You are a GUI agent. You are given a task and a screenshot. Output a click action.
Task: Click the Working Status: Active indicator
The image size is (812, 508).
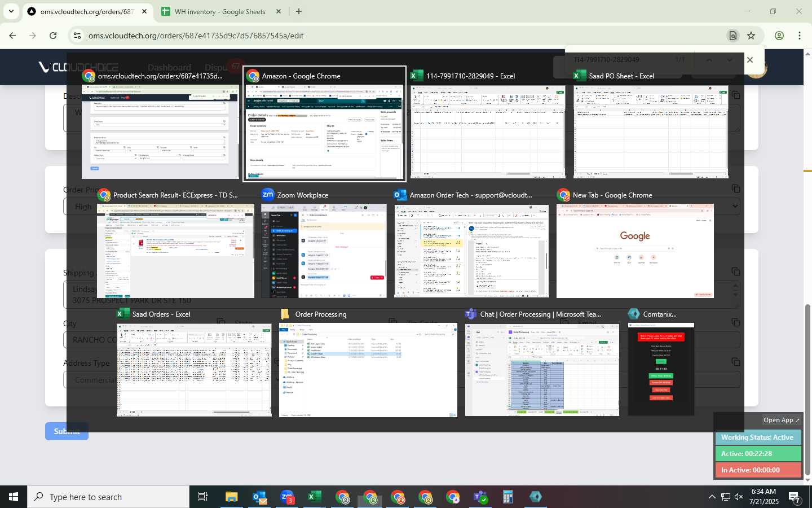coord(757,437)
